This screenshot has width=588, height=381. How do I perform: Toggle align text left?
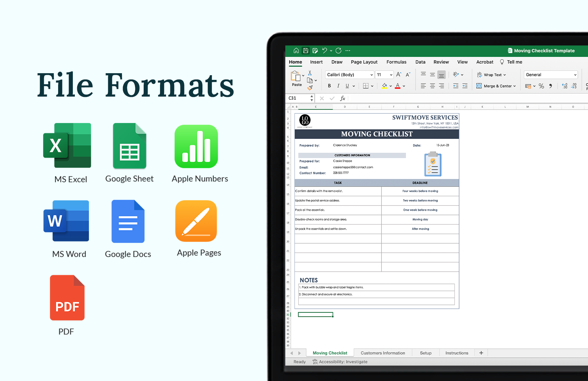(x=423, y=86)
